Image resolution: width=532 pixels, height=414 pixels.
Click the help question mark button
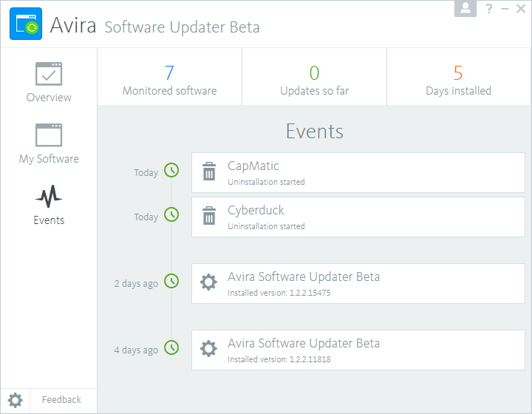point(489,9)
